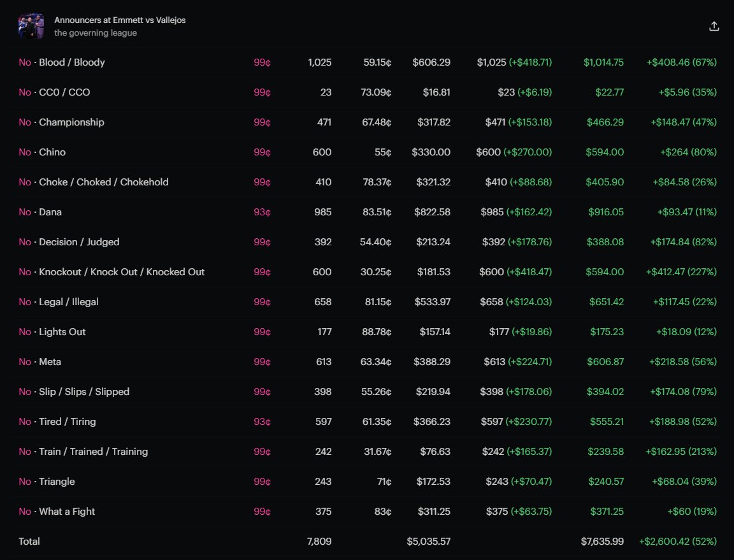
Task: Click the $16.81 cost in CCO row
Action: [x=436, y=92]
